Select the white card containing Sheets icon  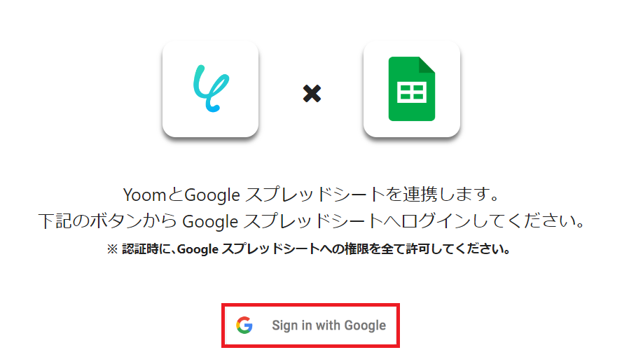412,89
